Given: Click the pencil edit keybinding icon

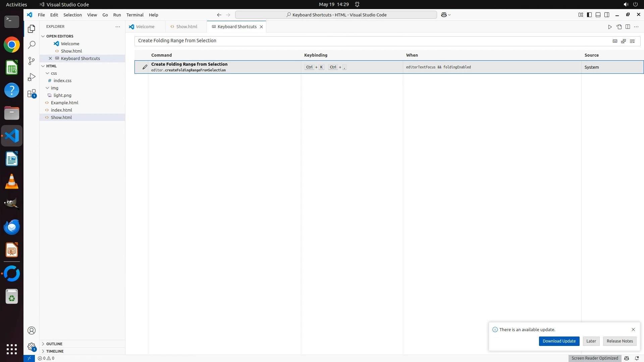Looking at the screenshot, I should click(145, 67).
